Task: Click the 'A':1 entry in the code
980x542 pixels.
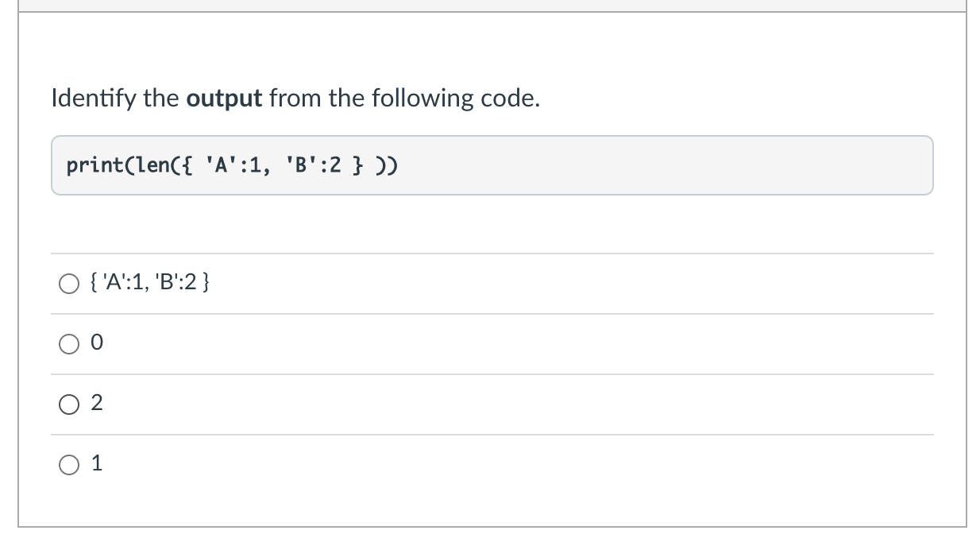Action: (233, 165)
